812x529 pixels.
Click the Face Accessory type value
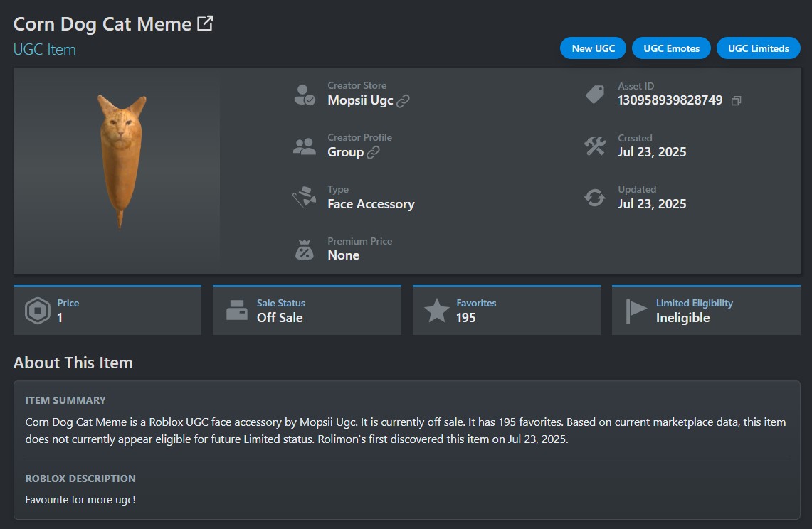[371, 204]
